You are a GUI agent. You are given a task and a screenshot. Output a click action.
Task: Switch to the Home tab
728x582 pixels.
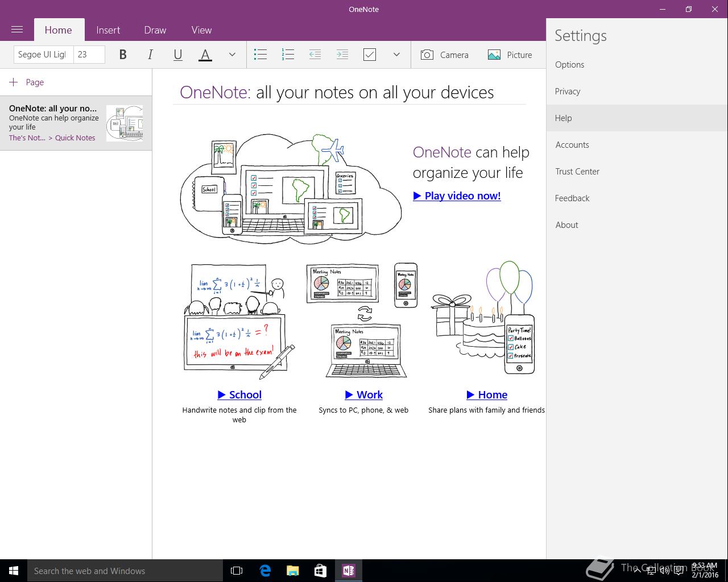tap(59, 30)
